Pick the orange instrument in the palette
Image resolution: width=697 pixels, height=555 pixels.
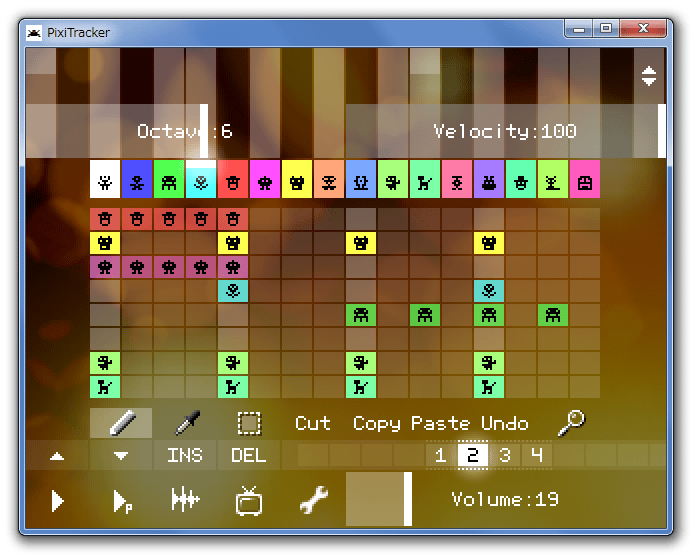[329, 179]
